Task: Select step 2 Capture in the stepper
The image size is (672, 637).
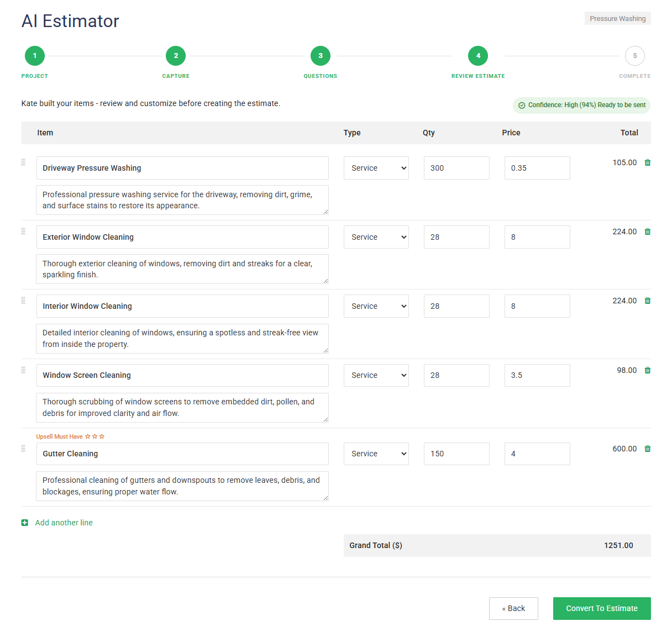Action: tap(176, 56)
